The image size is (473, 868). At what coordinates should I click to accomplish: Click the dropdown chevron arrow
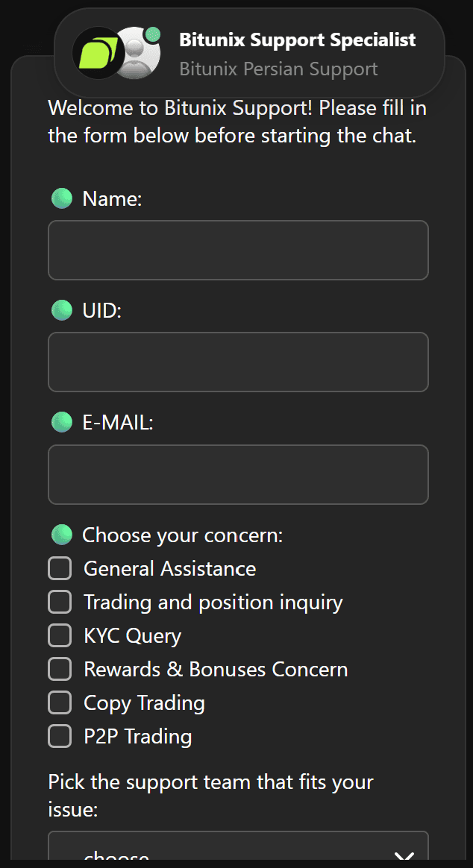(404, 858)
